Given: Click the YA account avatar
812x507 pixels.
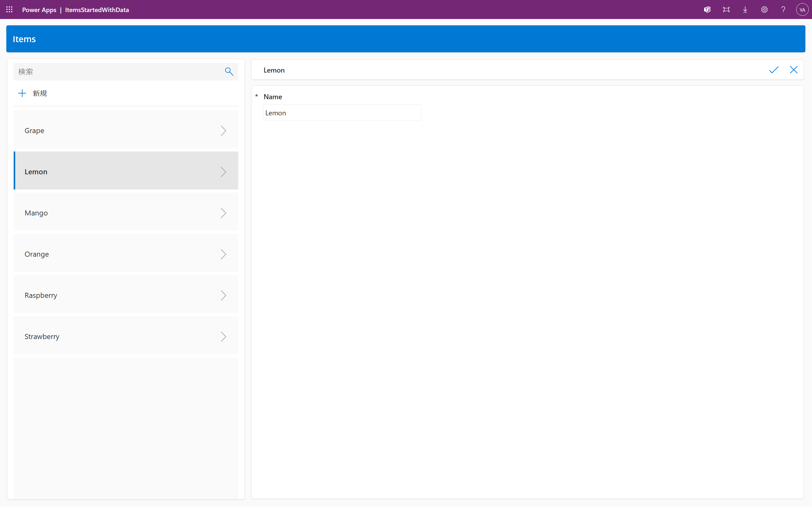Looking at the screenshot, I should (802, 10).
